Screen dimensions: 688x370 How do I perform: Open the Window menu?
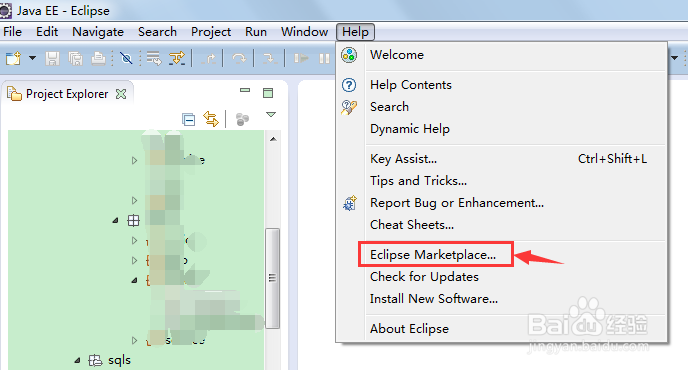pyautogui.click(x=305, y=32)
